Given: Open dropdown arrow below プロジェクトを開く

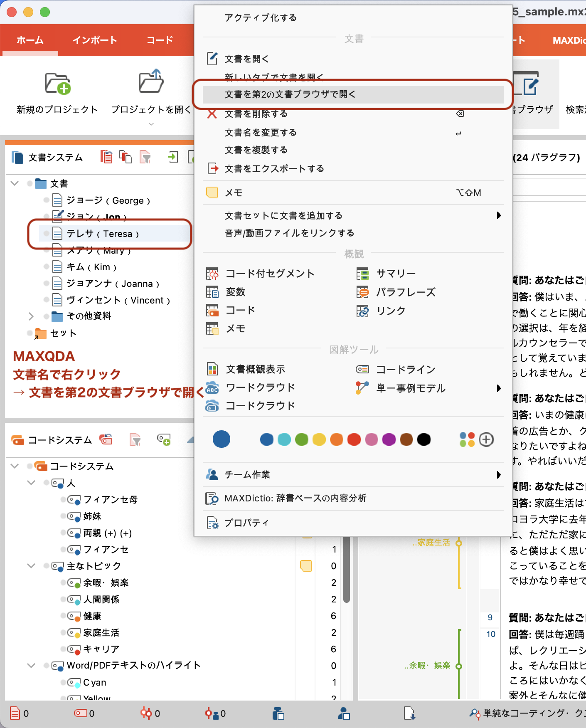Looking at the screenshot, I should [151, 124].
